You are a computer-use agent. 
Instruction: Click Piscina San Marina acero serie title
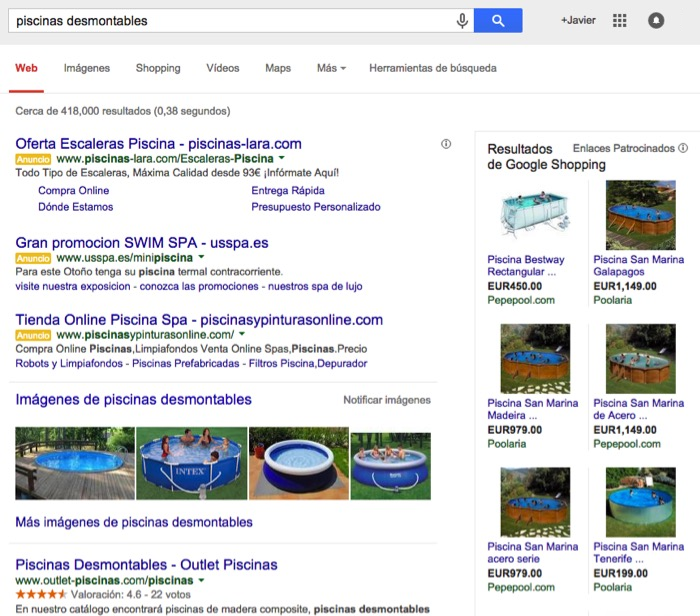click(533, 553)
